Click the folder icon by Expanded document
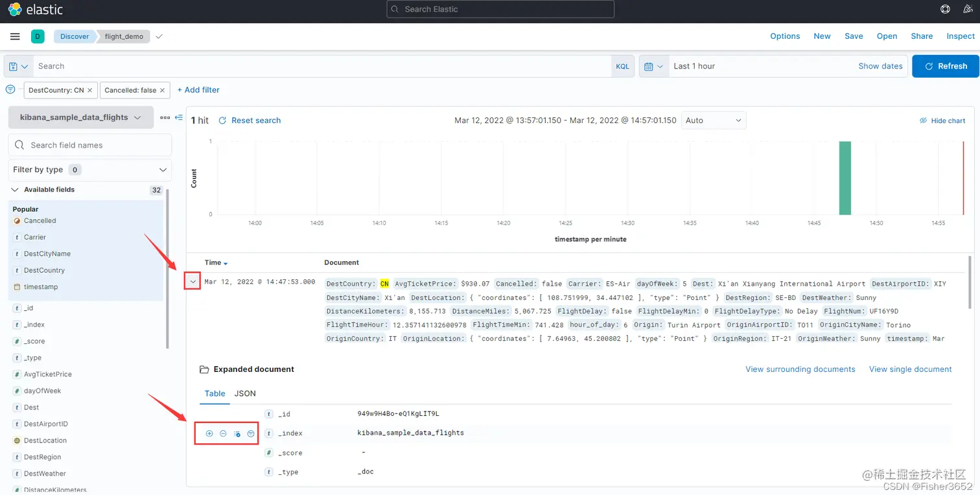 [x=204, y=369]
